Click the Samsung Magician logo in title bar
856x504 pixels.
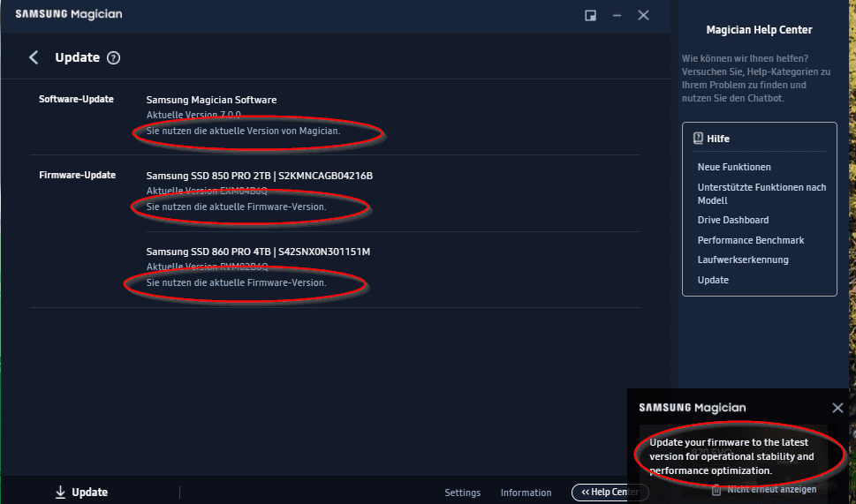69,14
